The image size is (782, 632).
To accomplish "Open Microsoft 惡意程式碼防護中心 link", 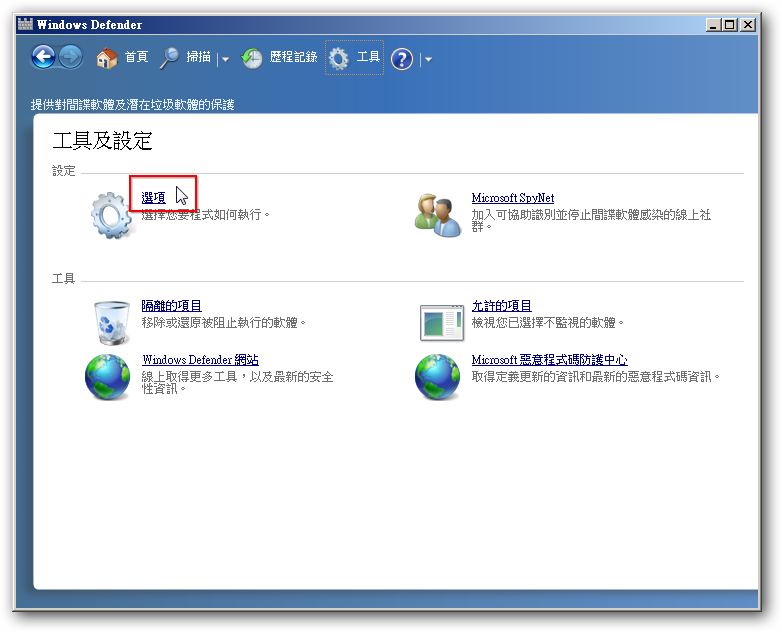I will tap(549, 360).
